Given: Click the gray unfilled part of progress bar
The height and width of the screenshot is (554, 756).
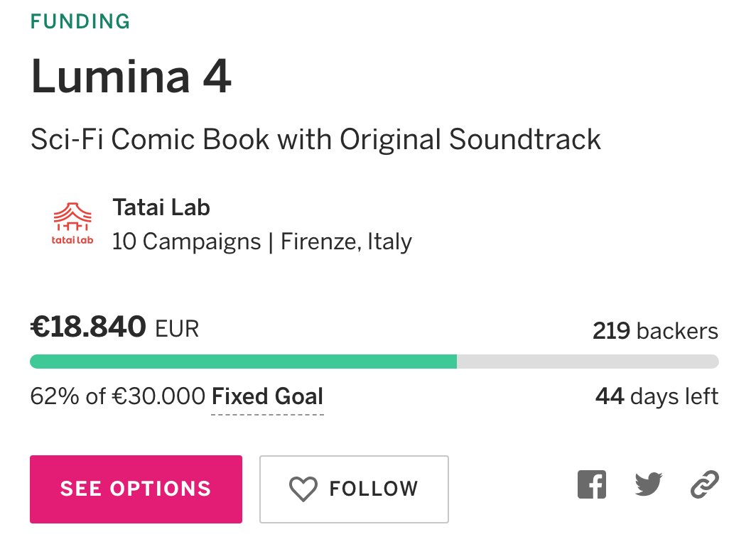Looking at the screenshot, I should pyautogui.click(x=587, y=362).
